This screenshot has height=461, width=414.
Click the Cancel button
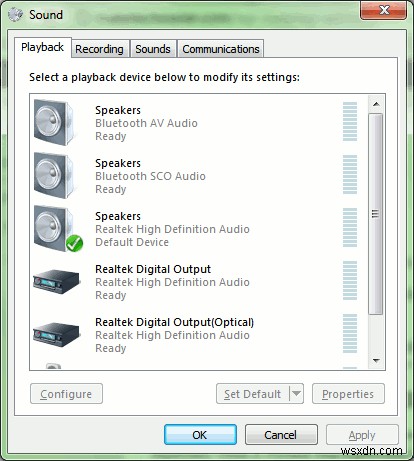281,435
